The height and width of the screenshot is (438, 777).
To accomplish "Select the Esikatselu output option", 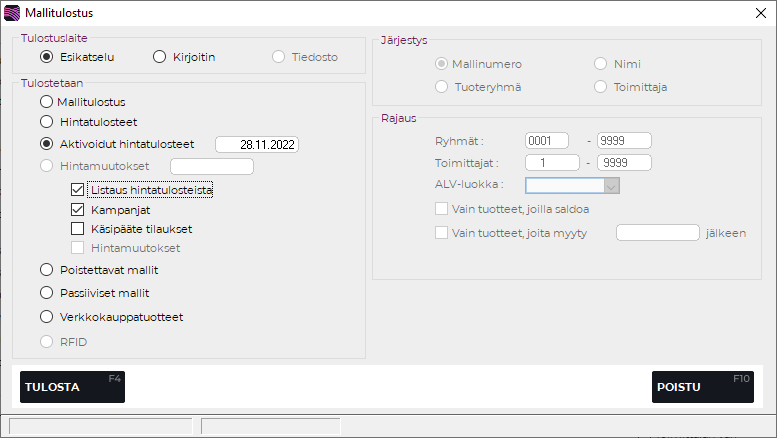I will click(46, 57).
